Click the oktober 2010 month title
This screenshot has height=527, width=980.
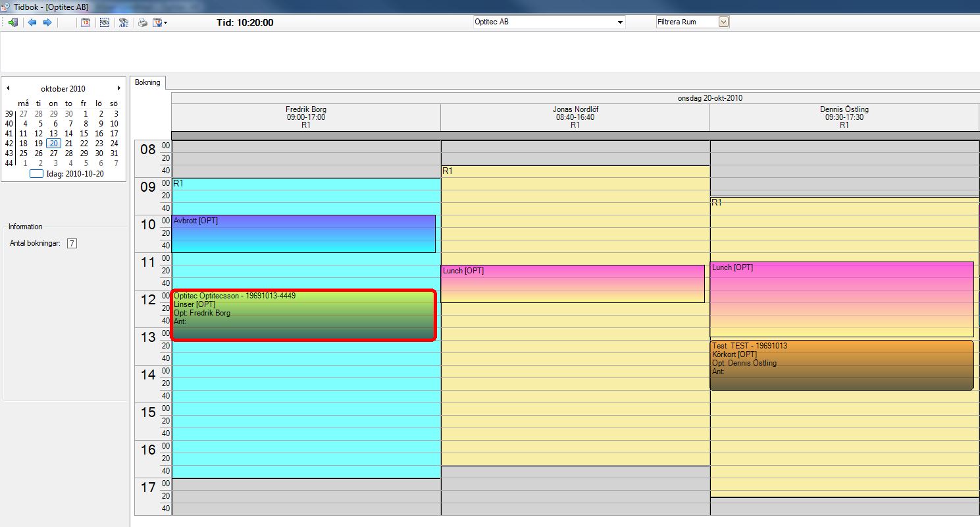(x=63, y=88)
